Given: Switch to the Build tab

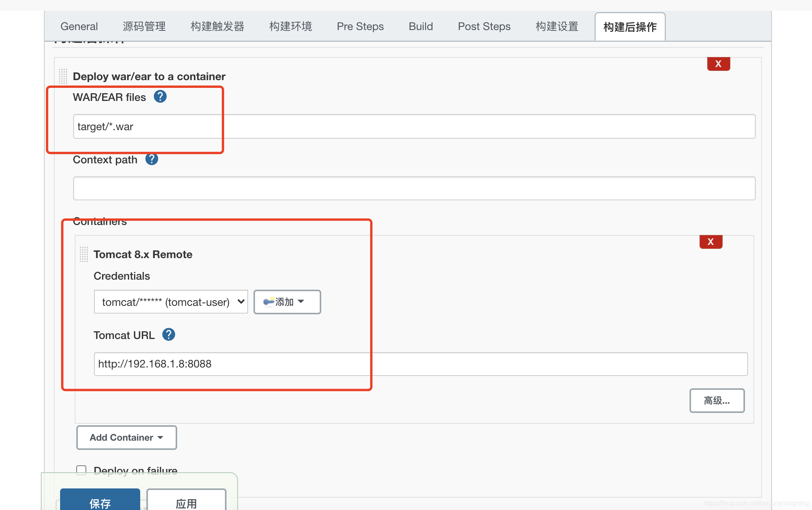Looking at the screenshot, I should coord(421,26).
